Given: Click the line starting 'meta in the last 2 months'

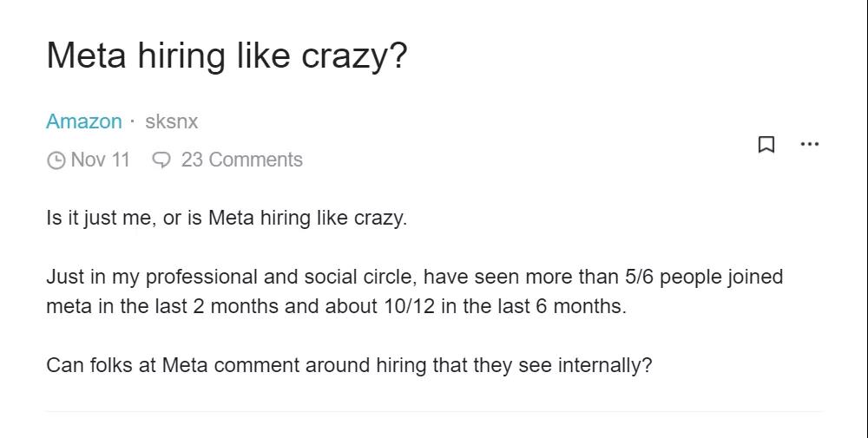Looking at the screenshot, I should click(x=337, y=306).
